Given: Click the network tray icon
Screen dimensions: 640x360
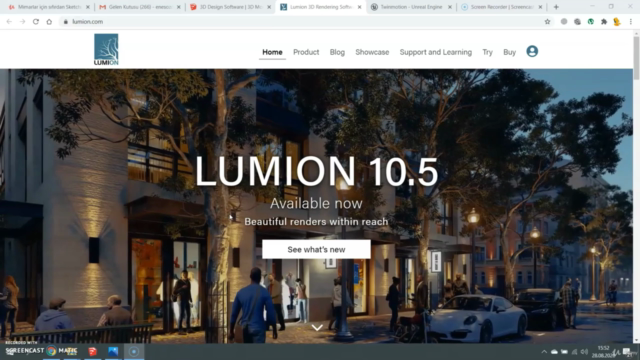Looking at the screenshot, I should click(x=574, y=352).
